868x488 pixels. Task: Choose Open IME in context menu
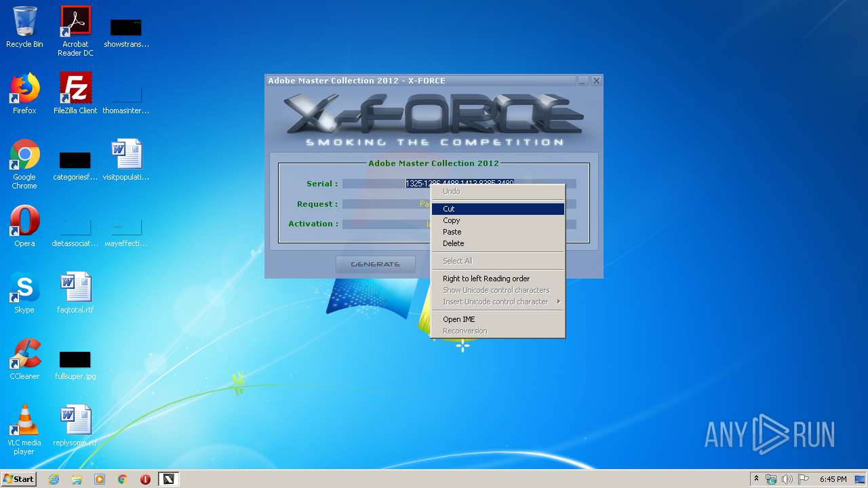click(498, 319)
